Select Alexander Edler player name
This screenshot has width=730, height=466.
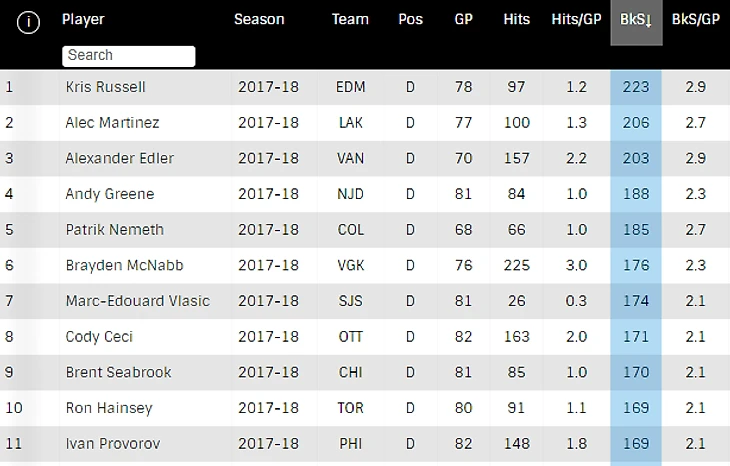(x=120, y=158)
